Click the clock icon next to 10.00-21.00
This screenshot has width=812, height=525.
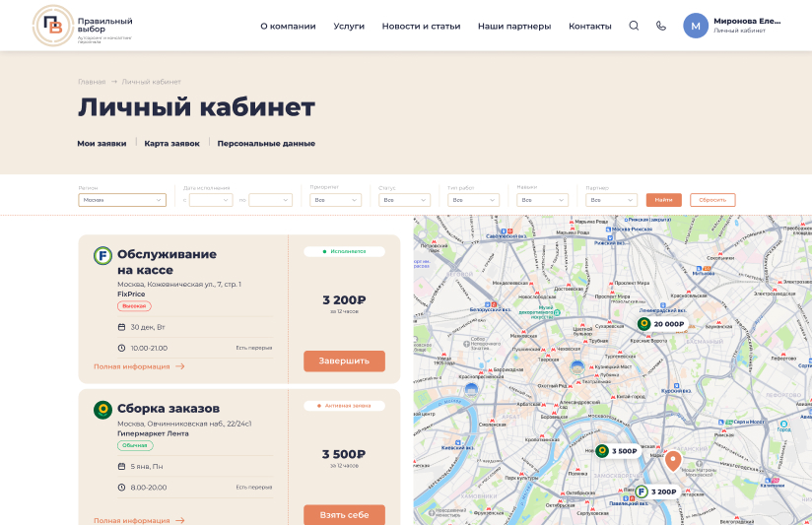pyautogui.click(x=121, y=348)
